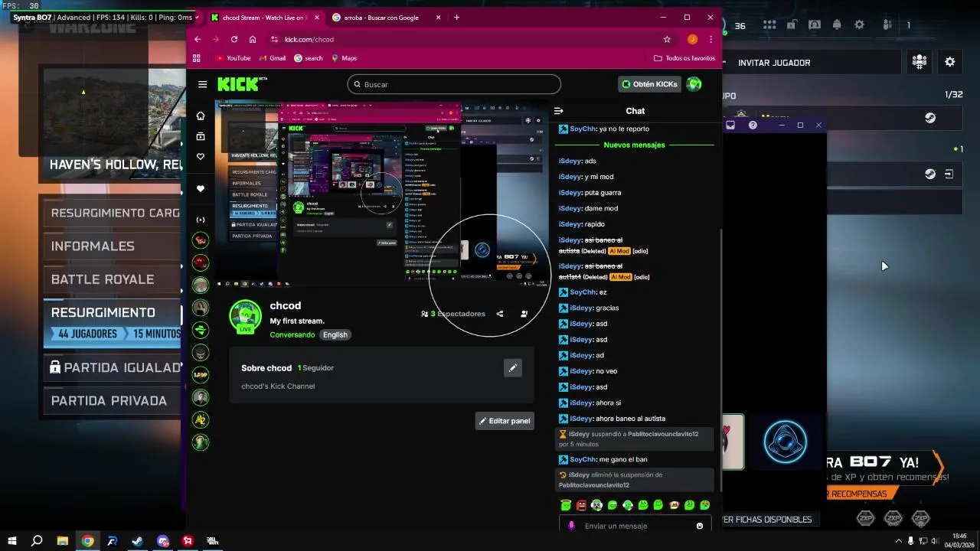980x551 pixels.
Task: Open Chrome apps grid in bookmarks bar
Action: tap(197, 58)
